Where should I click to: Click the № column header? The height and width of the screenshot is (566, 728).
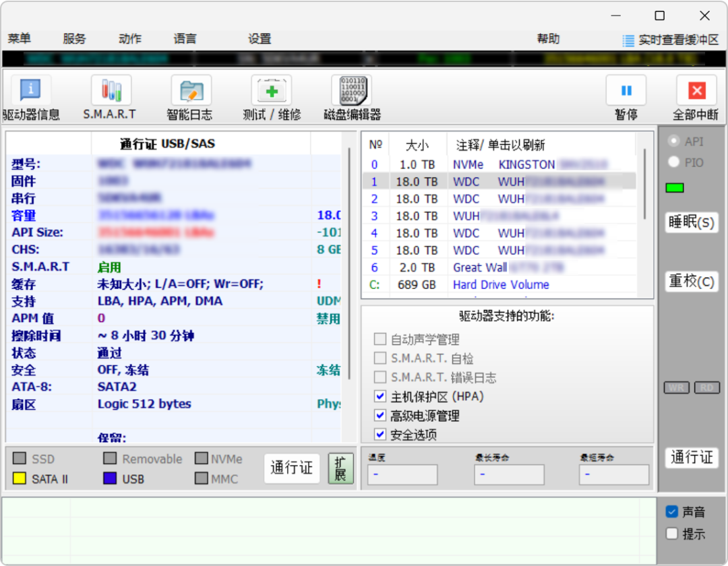pos(375,145)
